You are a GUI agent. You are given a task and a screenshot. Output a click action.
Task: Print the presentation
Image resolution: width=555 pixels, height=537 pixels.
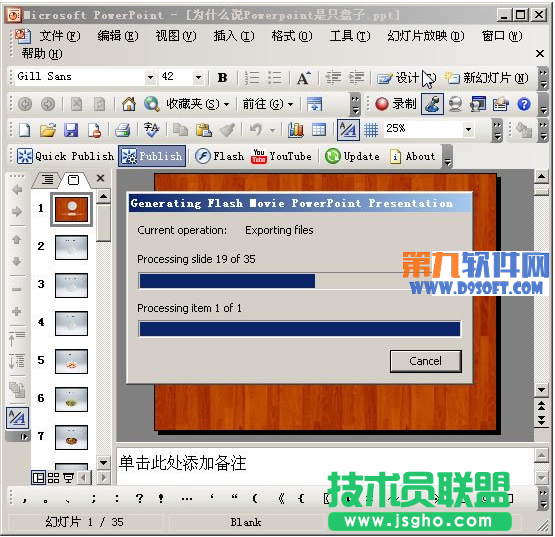point(122,130)
